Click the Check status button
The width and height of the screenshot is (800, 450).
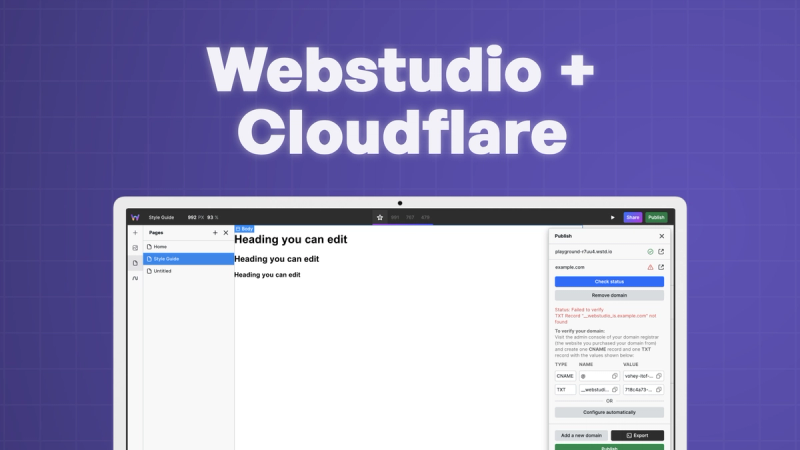[609, 282]
